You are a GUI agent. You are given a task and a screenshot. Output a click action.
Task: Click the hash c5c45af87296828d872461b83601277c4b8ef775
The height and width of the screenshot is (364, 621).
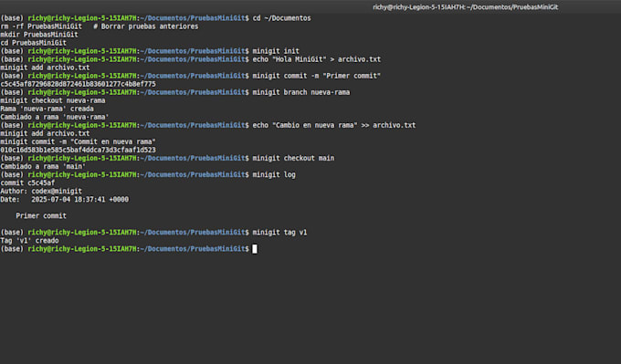pos(78,84)
